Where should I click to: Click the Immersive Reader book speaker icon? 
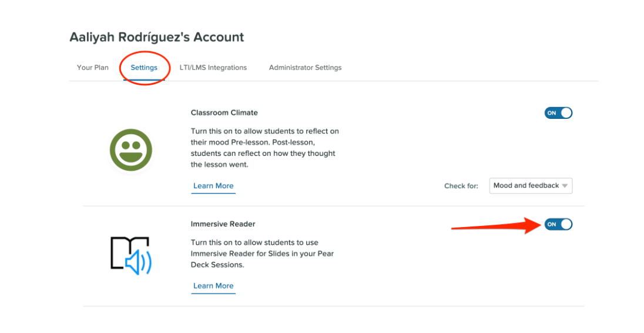point(131,255)
